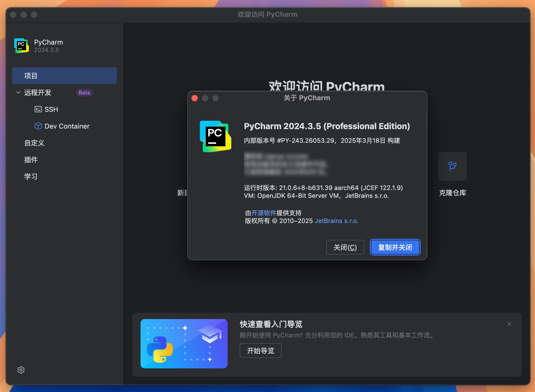This screenshot has width=535, height=392.
Task: Click the 版权所有 © 2010–2025 copyright text
Action: [x=279, y=221]
